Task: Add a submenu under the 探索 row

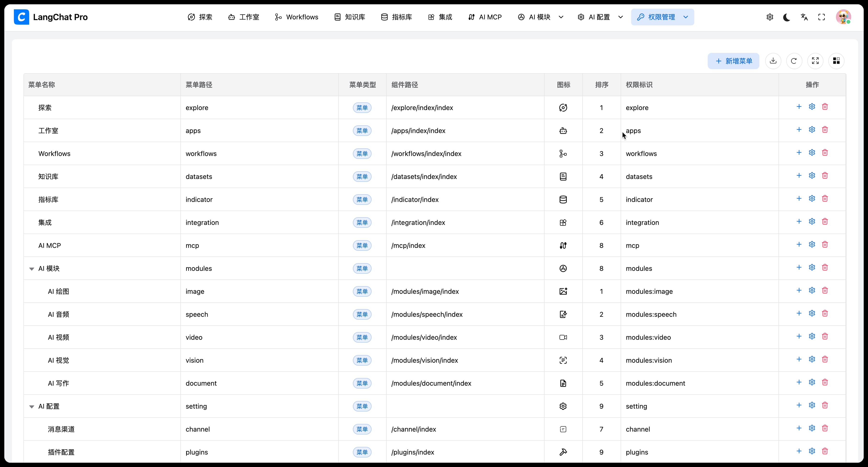Action: (x=799, y=107)
